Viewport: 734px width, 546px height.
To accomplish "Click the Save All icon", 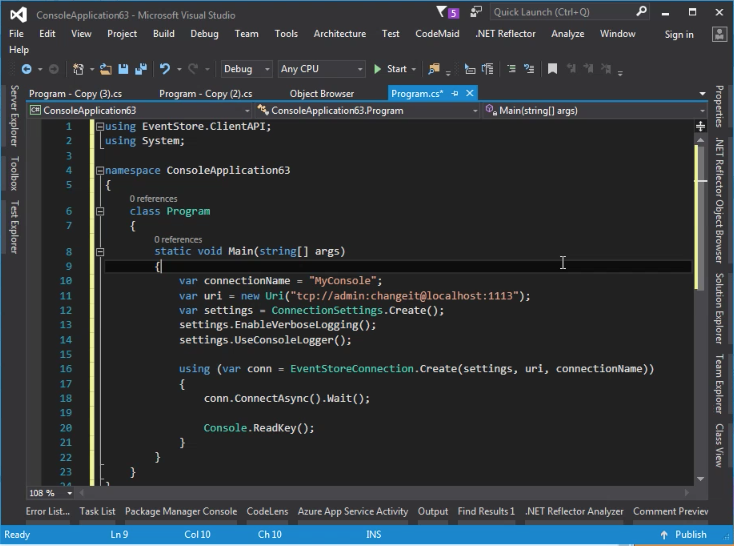I will tap(141, 69).
